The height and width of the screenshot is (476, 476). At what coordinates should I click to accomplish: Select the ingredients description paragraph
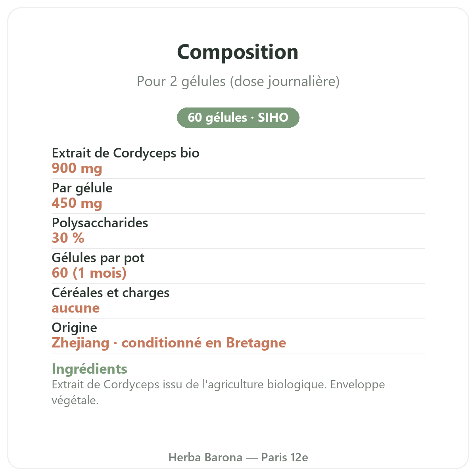click(x=219, y=392)
